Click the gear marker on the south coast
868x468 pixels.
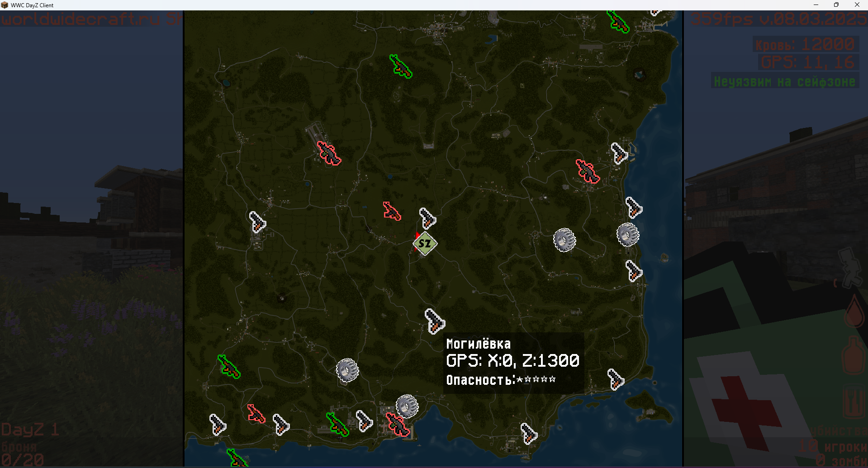(x=407, y=406)
